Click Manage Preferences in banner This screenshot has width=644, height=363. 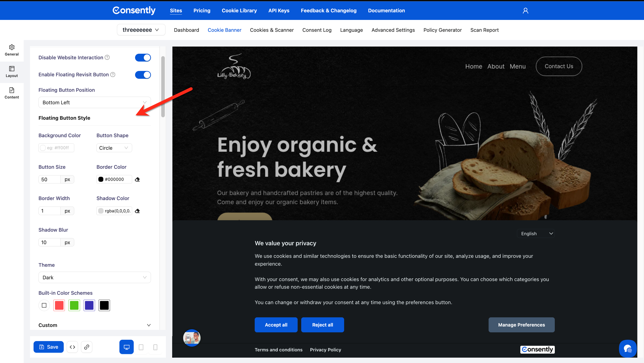click(x=521, y=325)
